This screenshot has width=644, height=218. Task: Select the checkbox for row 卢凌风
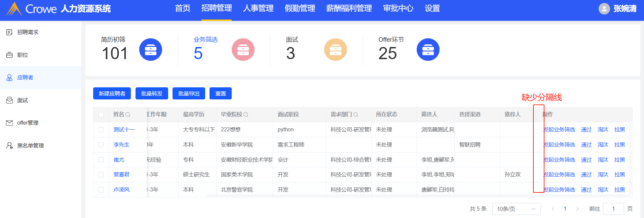tap(101, 190)
